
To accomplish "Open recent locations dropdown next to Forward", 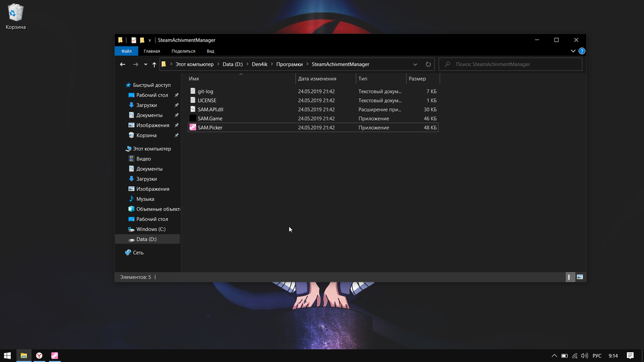I will tap(145, 64).
